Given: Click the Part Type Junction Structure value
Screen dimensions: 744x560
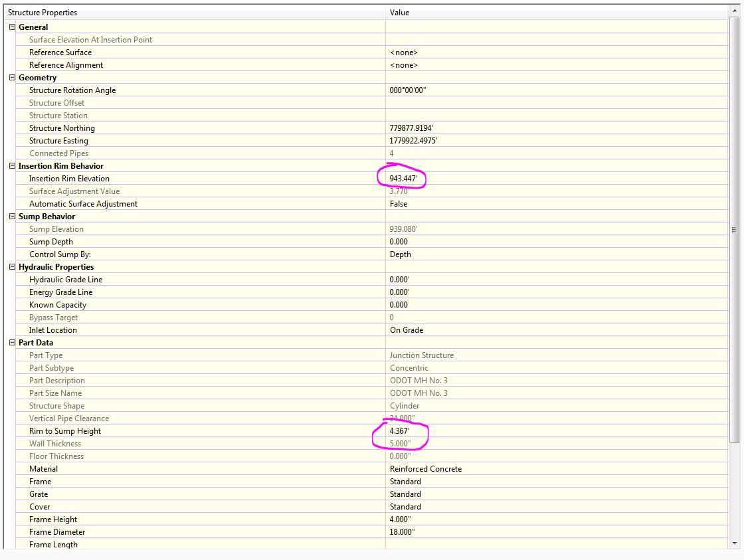Looking at the screenshot, I should (x=421, y=355).
